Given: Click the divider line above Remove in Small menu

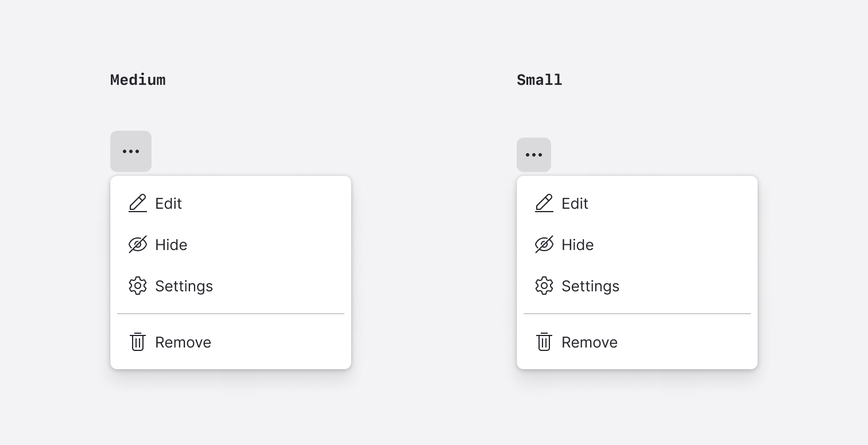Looking at the screenshot, I should [x=637, y=314].
